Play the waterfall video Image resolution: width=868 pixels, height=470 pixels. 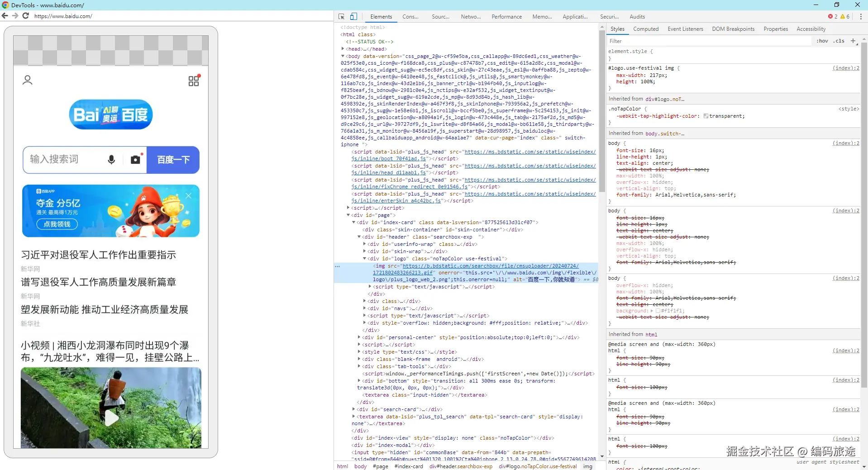coord(111,418)
